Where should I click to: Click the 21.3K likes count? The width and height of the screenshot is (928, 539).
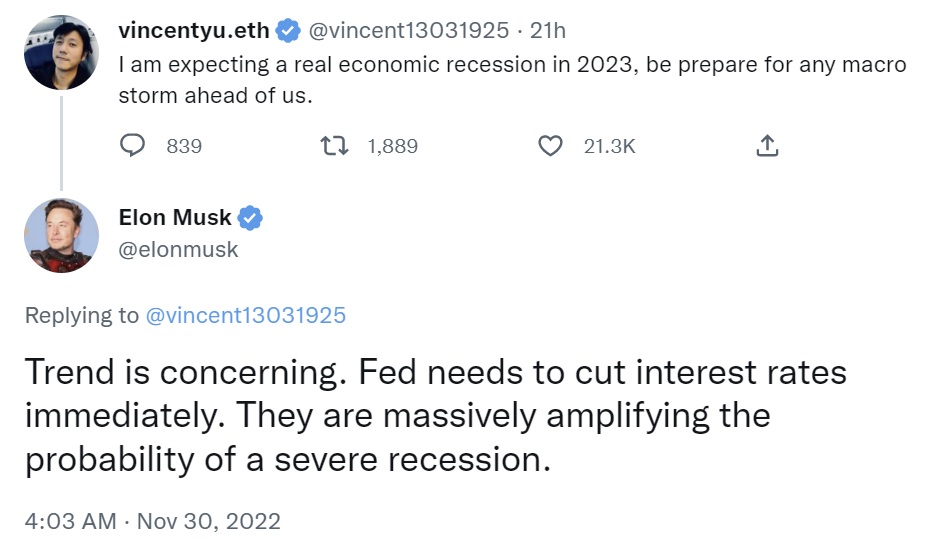click(610, 146)
